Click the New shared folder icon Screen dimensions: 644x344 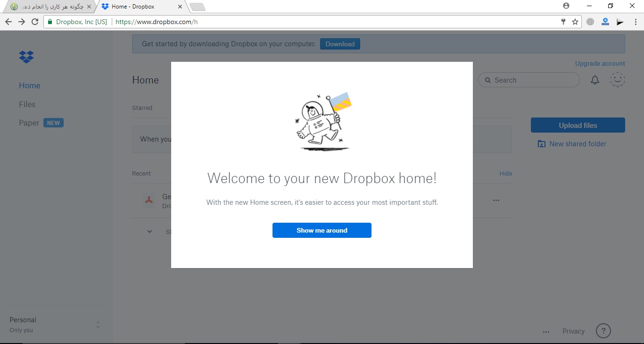click(542, 144)
